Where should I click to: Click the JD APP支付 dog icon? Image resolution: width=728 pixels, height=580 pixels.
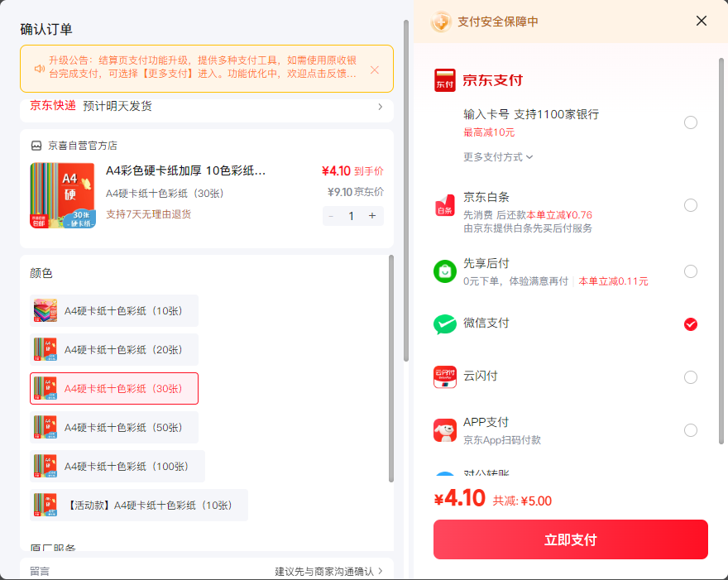pyautogui.click(x=444, y=430)
